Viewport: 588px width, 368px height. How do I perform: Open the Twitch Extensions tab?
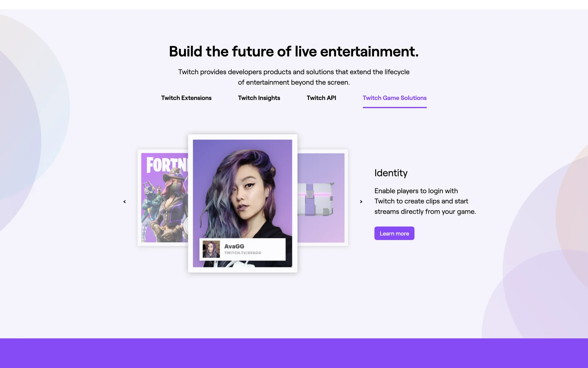pyautogui.click(x=186, y=98)
